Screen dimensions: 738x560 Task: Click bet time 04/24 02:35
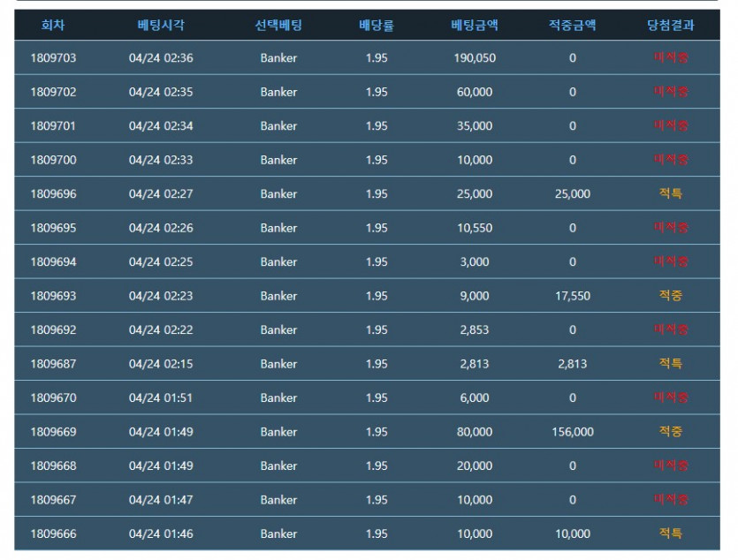161,92
